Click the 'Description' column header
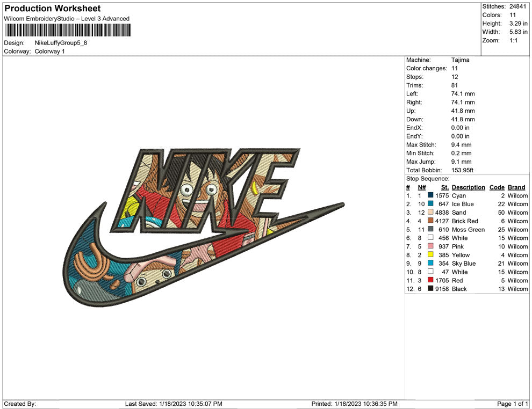This screenshot has width=532, height=409. click(x=468, y=187)
